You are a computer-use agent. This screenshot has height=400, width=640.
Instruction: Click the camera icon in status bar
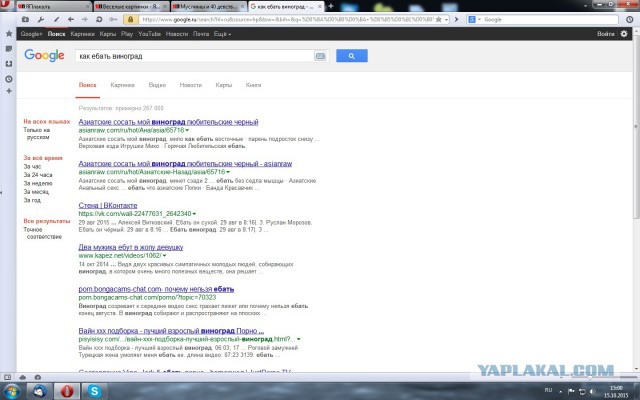pyautogui.click(x=38, y=377)
